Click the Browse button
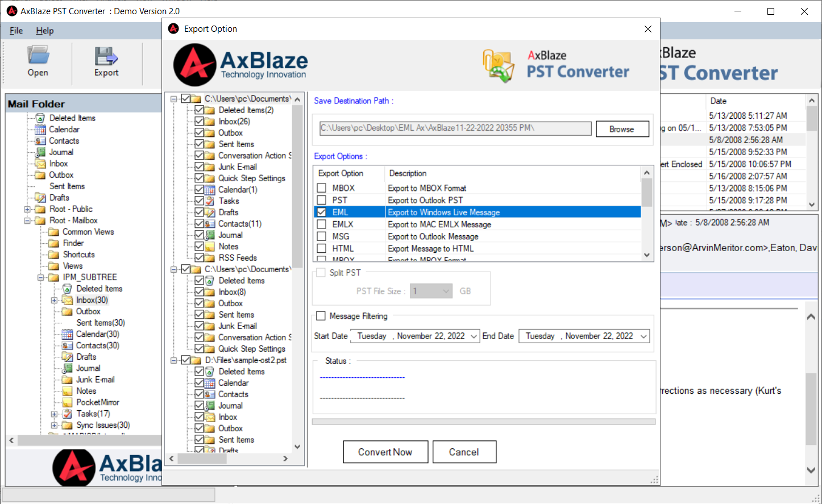 click(622, 129)
